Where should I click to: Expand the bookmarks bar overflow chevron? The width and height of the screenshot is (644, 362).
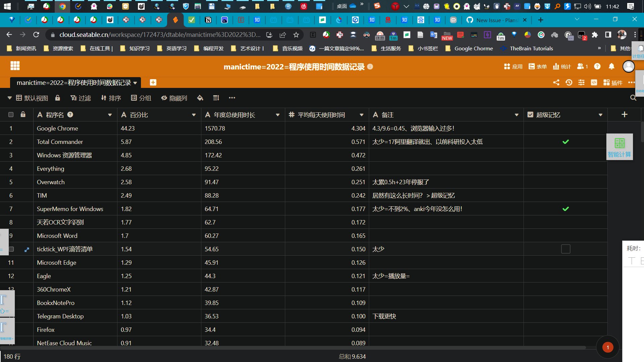[x=599, y=48]
